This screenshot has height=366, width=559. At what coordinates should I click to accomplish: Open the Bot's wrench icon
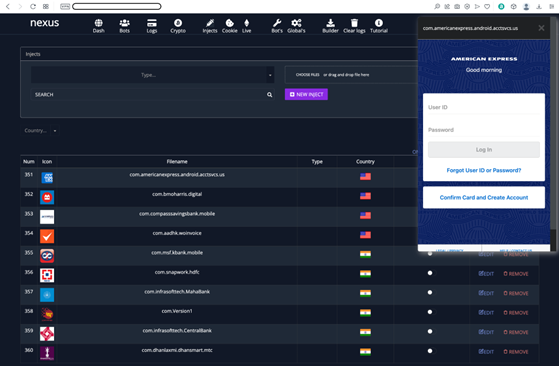[277, 23]
